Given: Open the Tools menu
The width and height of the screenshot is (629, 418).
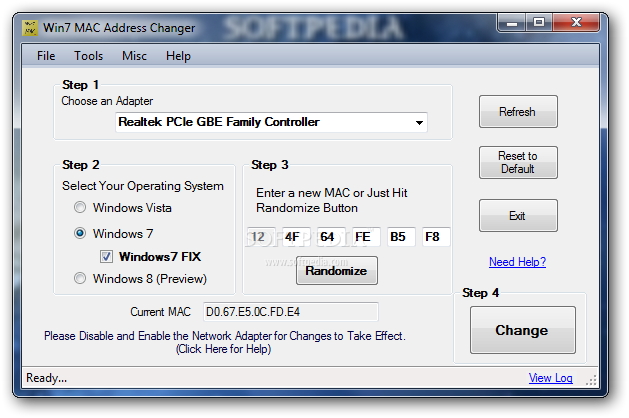Looking at the screenshot, I should (88, 56).
